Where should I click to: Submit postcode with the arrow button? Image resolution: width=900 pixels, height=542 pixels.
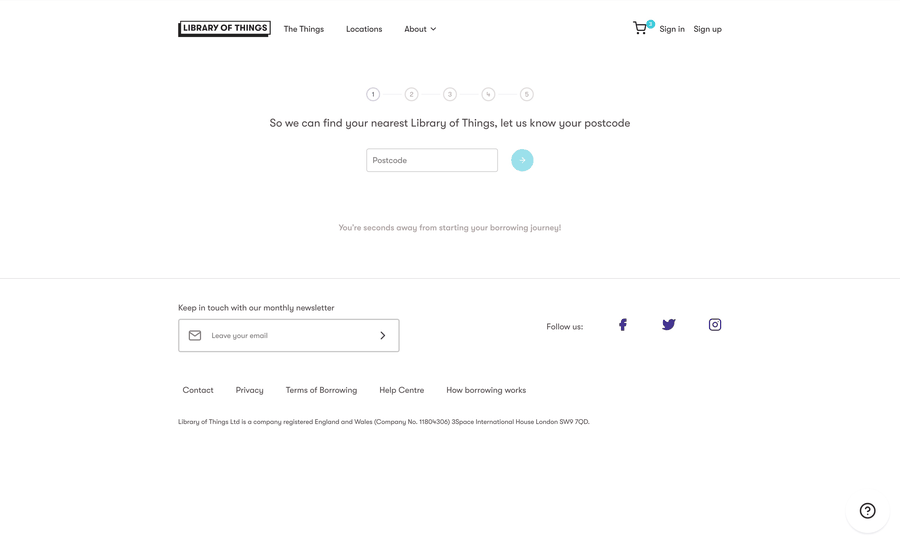click(x=522, y=160)
